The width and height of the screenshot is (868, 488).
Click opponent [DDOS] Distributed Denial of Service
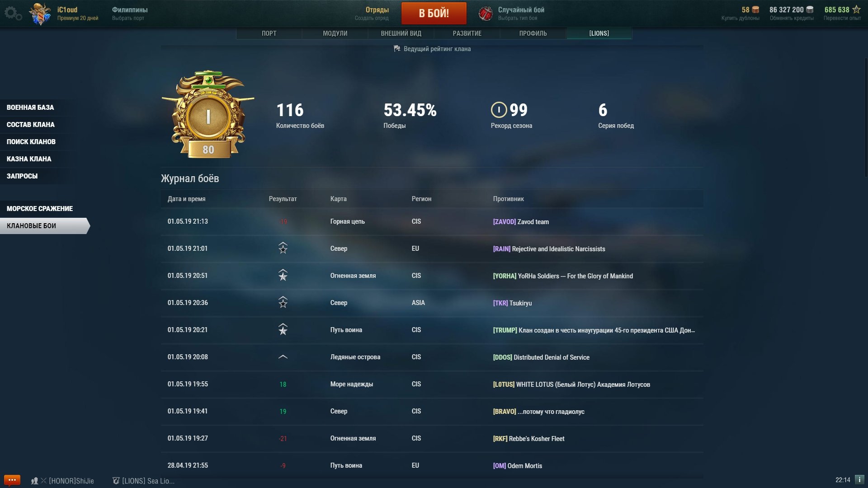(541, 357)
